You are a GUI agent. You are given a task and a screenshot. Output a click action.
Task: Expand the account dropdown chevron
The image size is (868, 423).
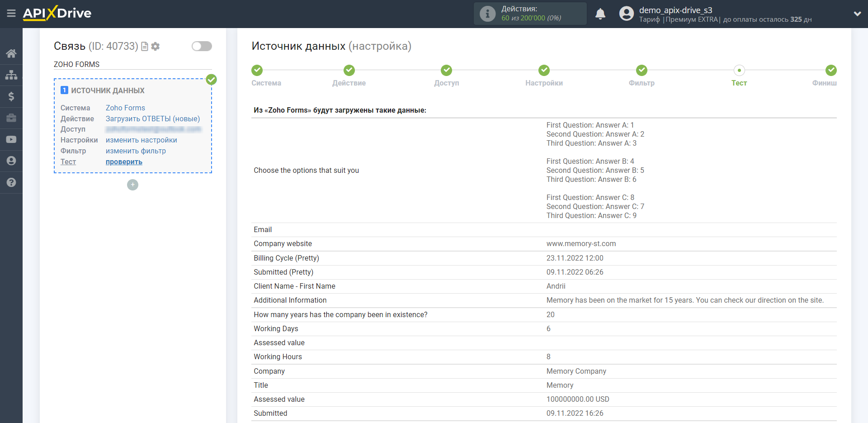(x=857, y=14)
